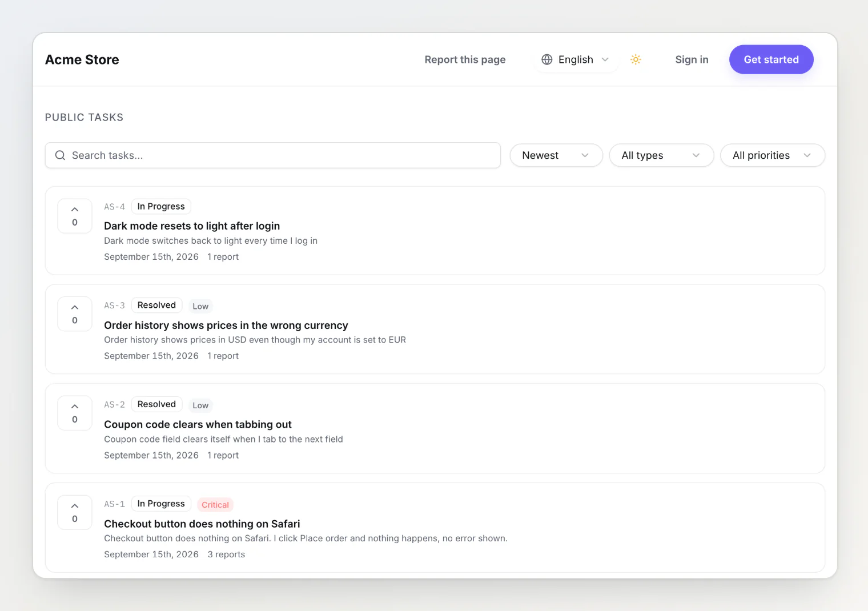Click the AS-4 task ID

[114, 207]
